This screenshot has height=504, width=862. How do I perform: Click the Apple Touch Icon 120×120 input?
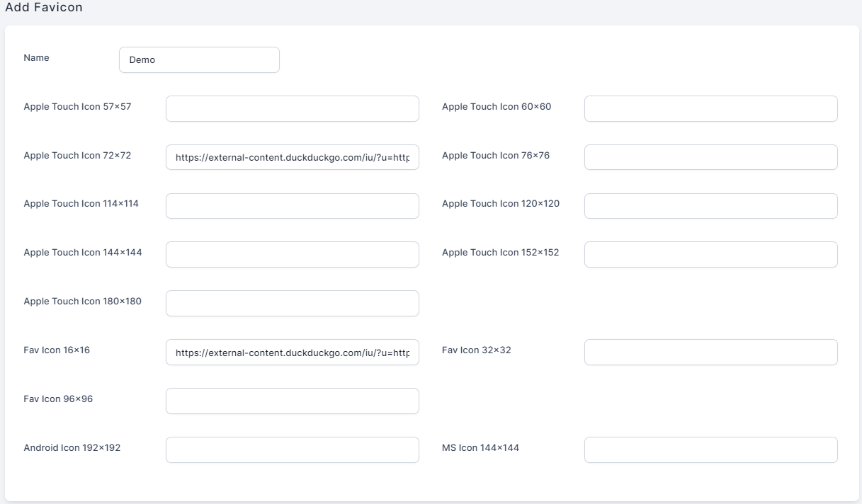point(710,206)
